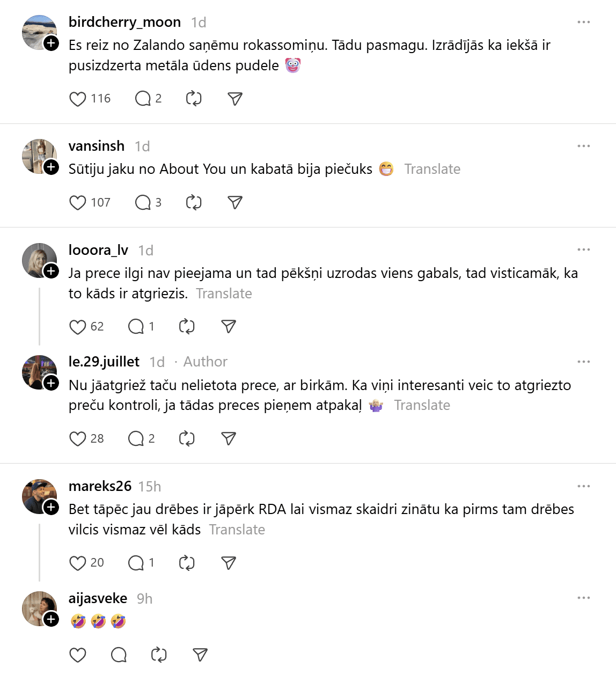Open le.29.juillet's profile from username
The image size is (616, 675).
104,362
